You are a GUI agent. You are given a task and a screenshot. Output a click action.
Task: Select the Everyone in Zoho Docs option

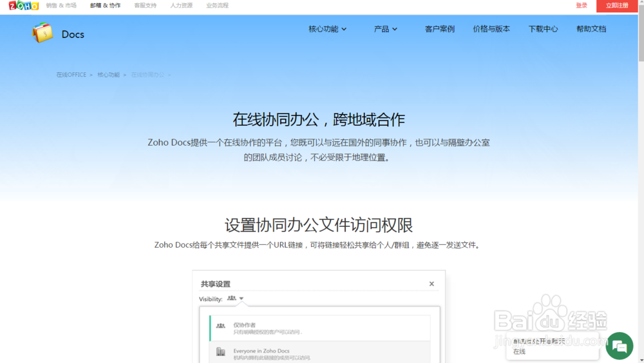[x=320, y=353]
